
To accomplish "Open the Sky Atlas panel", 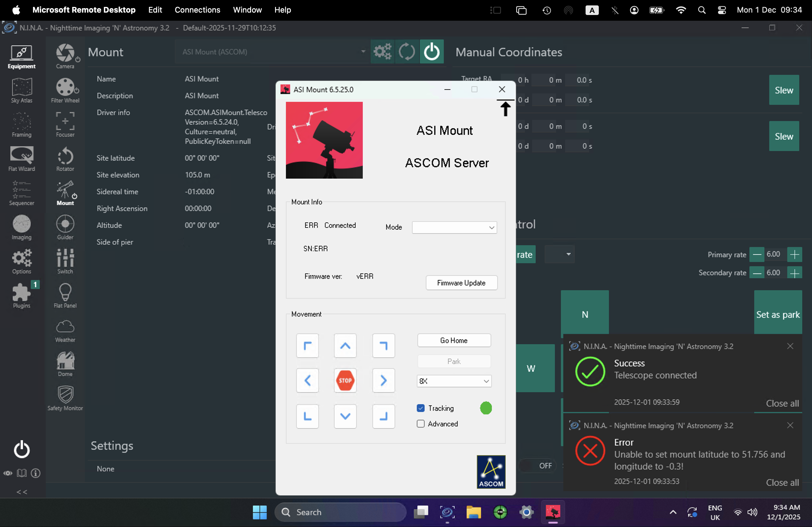I will 22,90.
